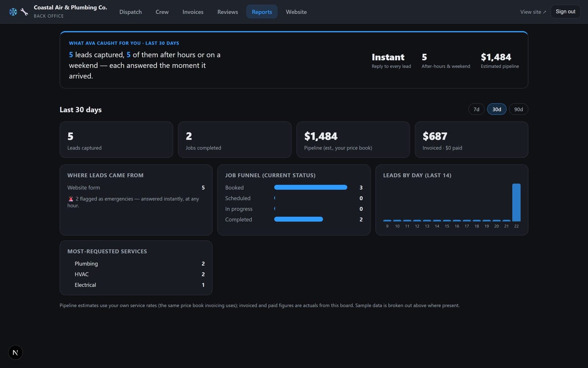Select the Reports tab

pyautogui.click(x=262, y=12)
